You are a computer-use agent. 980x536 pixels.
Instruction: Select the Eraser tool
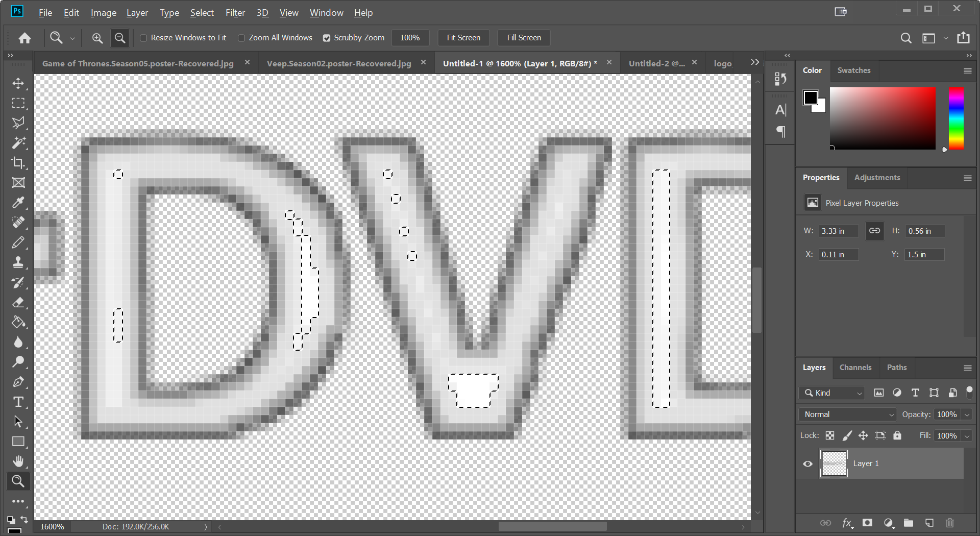point(18,302)
